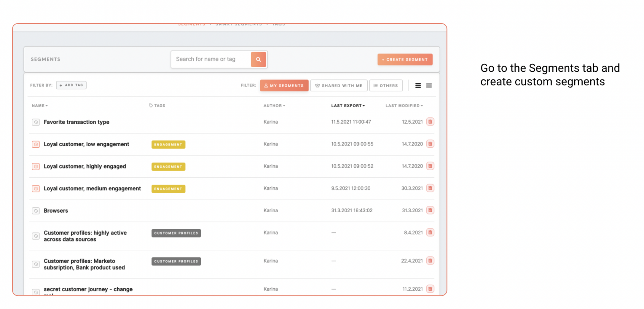Select the My Segments filter

pyautogui.click(x=284, y=86)
